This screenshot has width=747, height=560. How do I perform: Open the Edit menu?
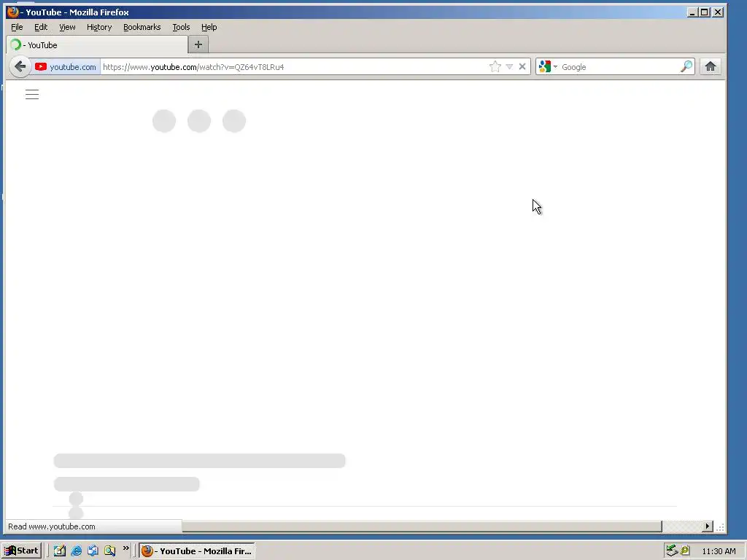[x=41, y=27]
